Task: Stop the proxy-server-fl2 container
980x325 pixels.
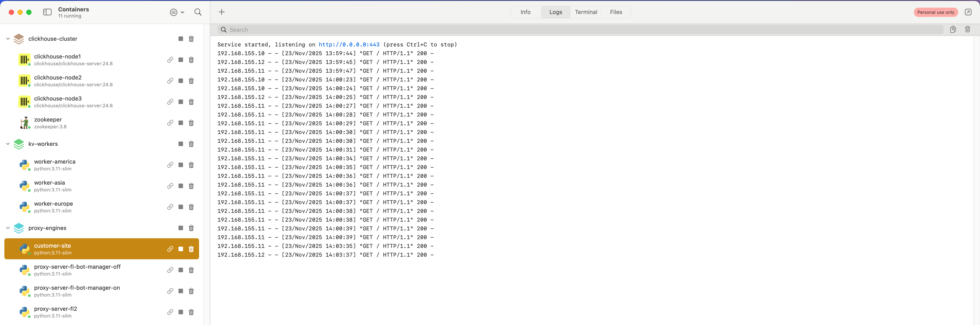Action: point(181,312)
